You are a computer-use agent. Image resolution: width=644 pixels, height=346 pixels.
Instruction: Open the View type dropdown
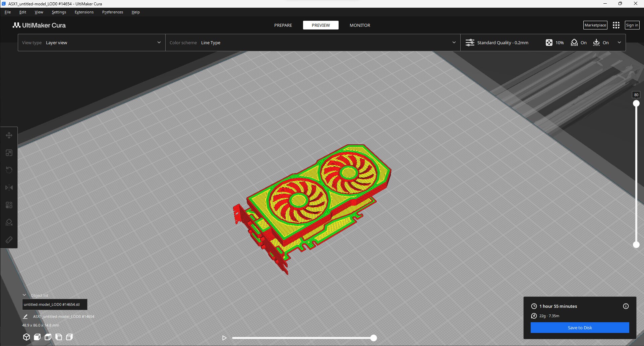click(x=91, y=43)
